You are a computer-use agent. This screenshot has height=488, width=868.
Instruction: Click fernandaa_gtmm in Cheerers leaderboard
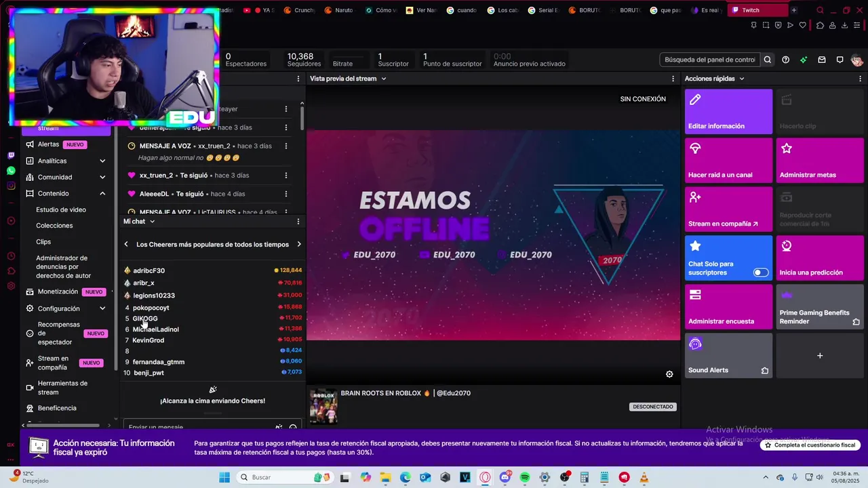point(158,362)
